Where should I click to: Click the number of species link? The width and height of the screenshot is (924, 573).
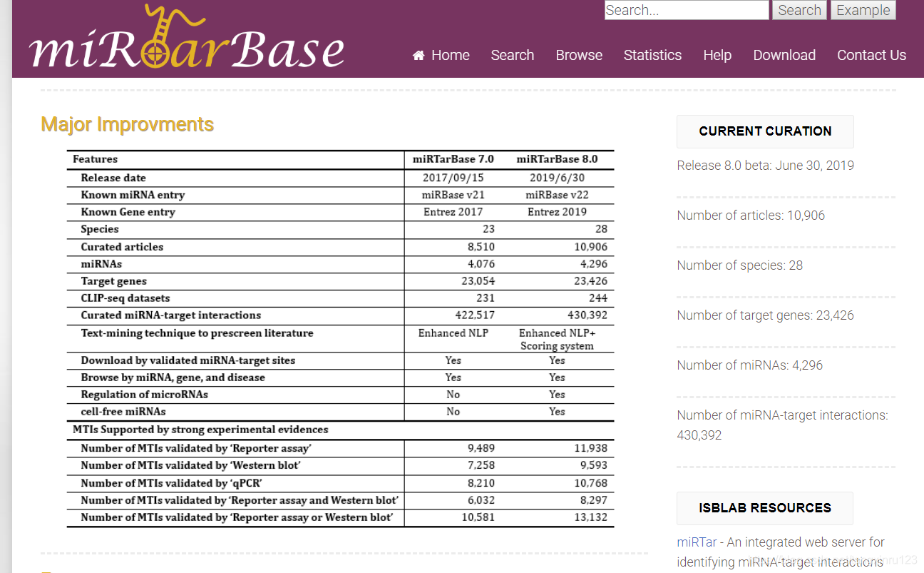pos(739,265)
